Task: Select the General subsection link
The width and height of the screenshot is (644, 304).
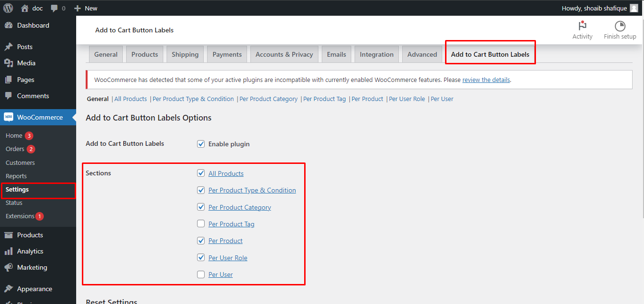Action: [98, 99]
